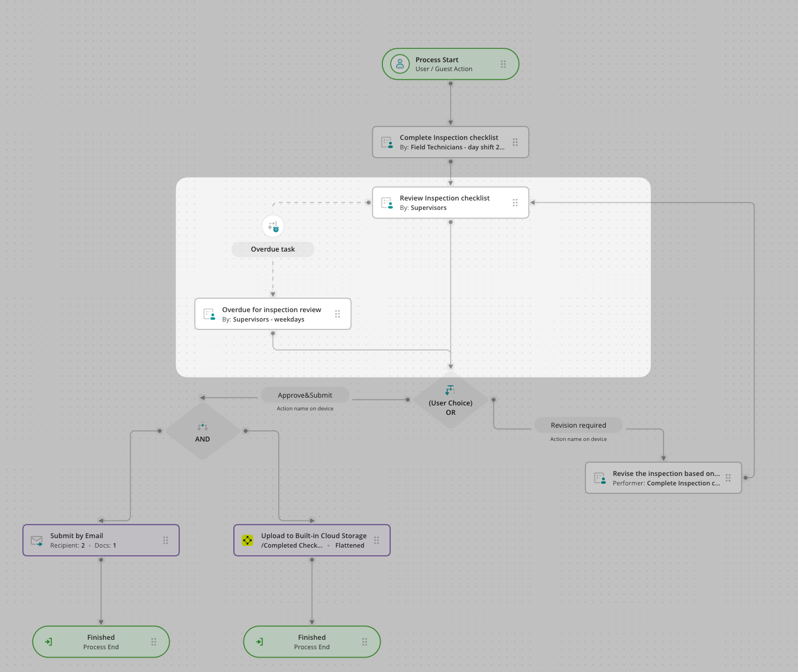This screenshot has width=798, height=672.
Task: Click the User Choice OR gateway icon
Action: point(450,390)
